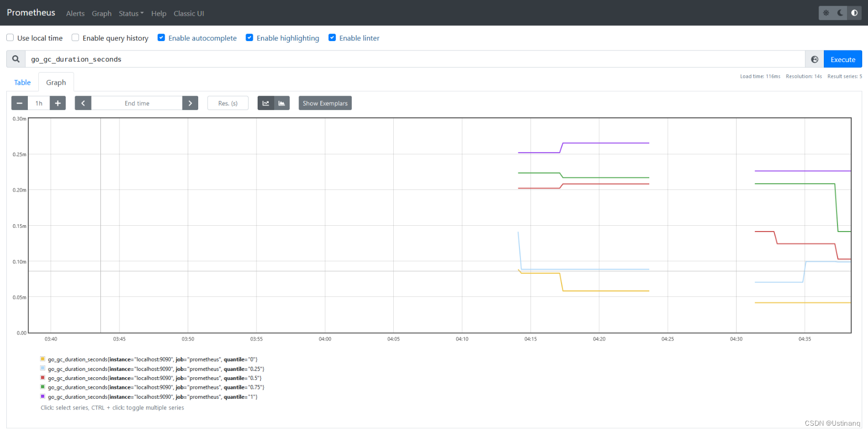Viewport: 868px width, 432px height.
Task: Switch to the unstacked line chart icon
Action: 265,103
